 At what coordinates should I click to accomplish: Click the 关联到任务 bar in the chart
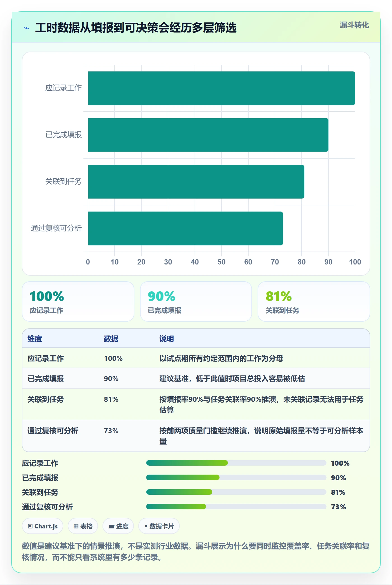(x=196, y=182)
